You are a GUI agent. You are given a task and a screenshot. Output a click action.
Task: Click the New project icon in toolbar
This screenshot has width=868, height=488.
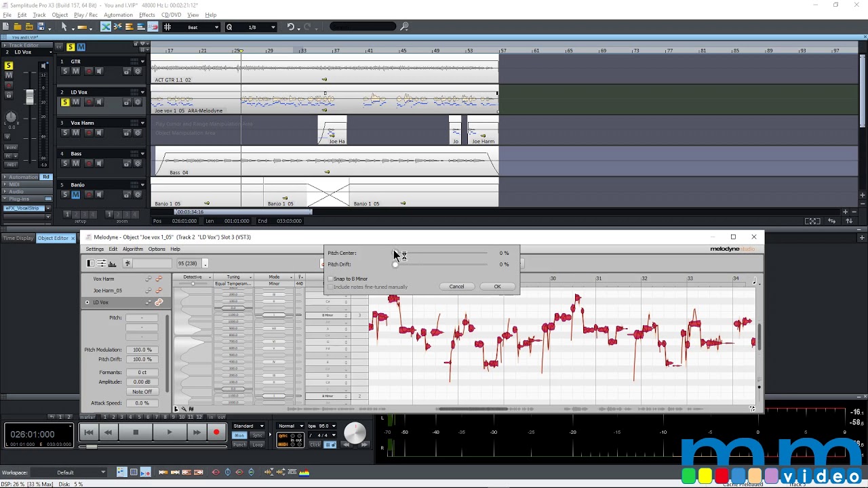point(5,27)
